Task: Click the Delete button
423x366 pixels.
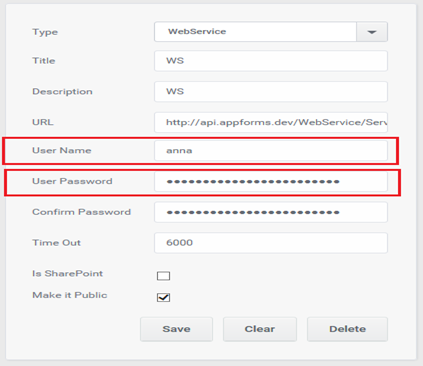Action: click(x=347, y=329)
